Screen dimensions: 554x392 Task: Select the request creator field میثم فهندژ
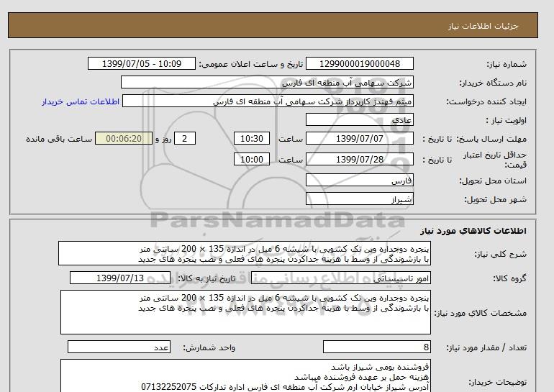click(268, 101)
